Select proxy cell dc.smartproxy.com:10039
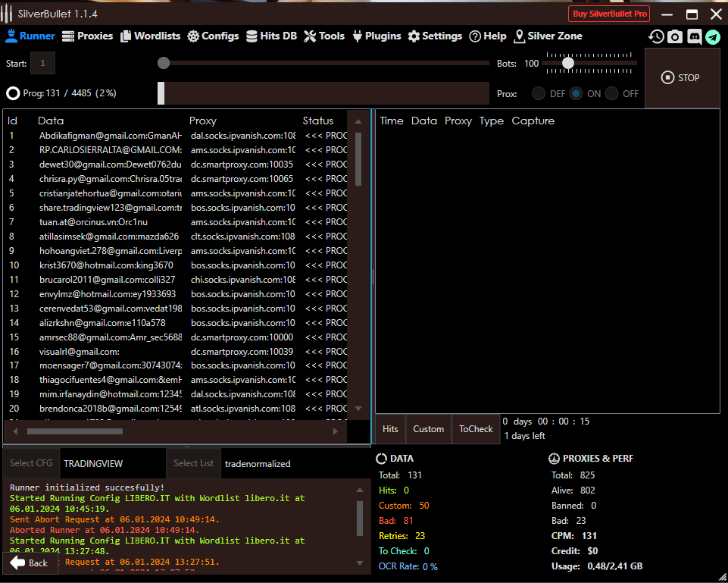 point(242,352)
